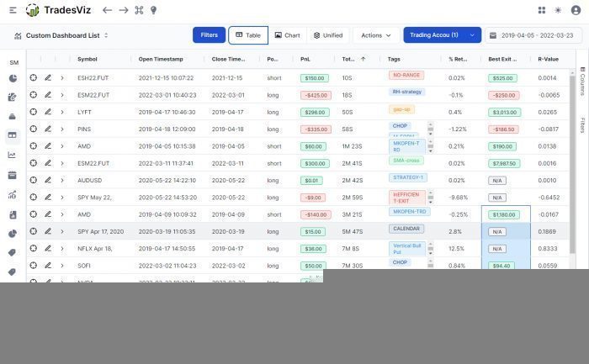The height and width of the screenshot is (364, 589).
Task: Sort by the Open Timestamp column header
Action: click(161, 59)
